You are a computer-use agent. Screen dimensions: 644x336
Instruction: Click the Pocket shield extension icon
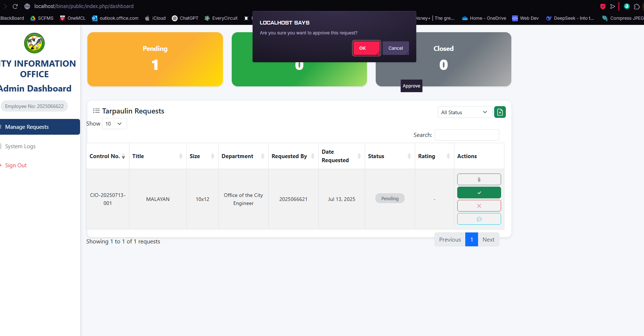[x=603, y=6]
